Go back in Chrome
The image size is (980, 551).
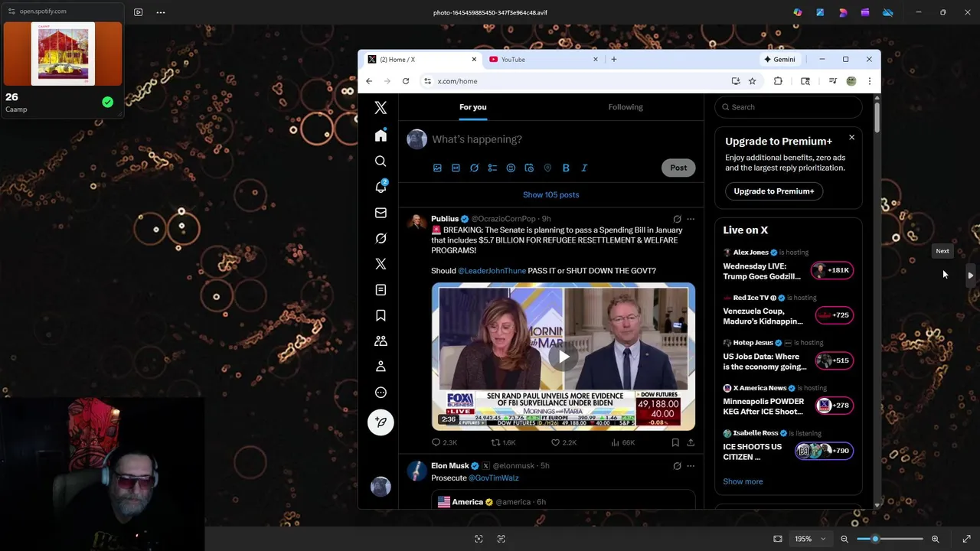click(369, 81)
